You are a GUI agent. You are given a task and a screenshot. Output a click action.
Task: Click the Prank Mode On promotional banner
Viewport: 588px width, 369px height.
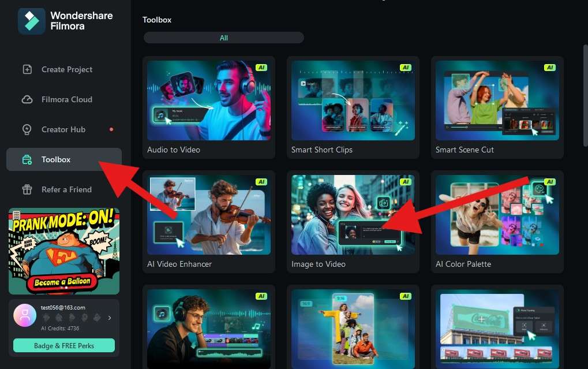pyautogui.click(x=64, y=251)
